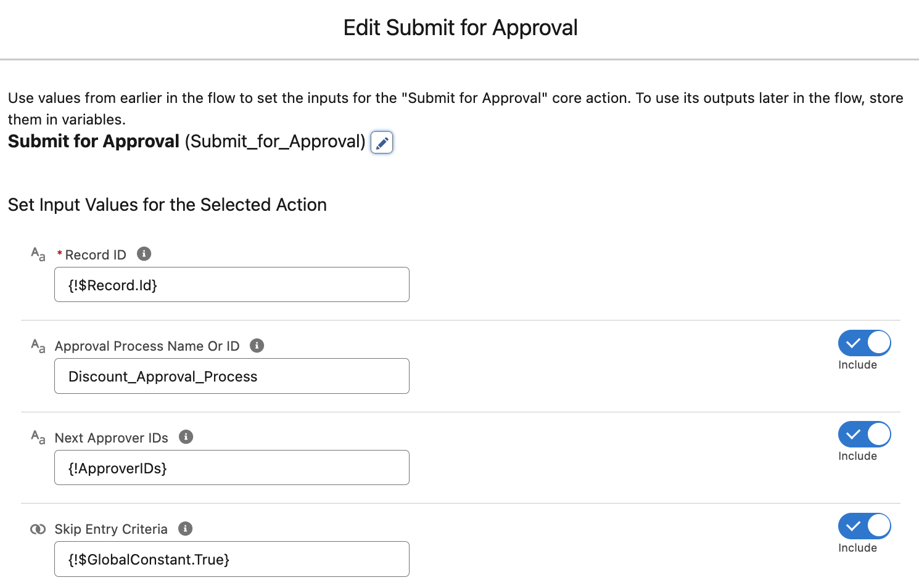Screen dimensions: 919x588
Task: Toggle Include off for Skip Entry Criteria
Action: [x=864, y=526]
